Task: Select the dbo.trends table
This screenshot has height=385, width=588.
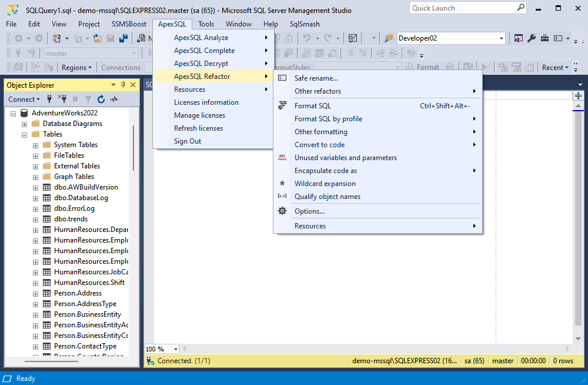Action: [x=71, y=219]
